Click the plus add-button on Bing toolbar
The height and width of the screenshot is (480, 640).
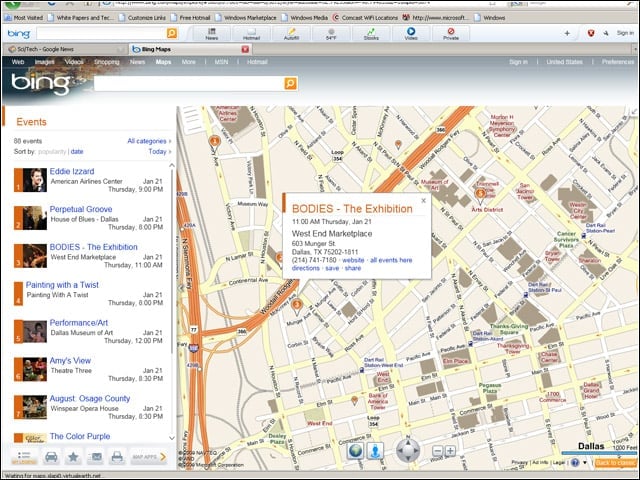(567, 33)
